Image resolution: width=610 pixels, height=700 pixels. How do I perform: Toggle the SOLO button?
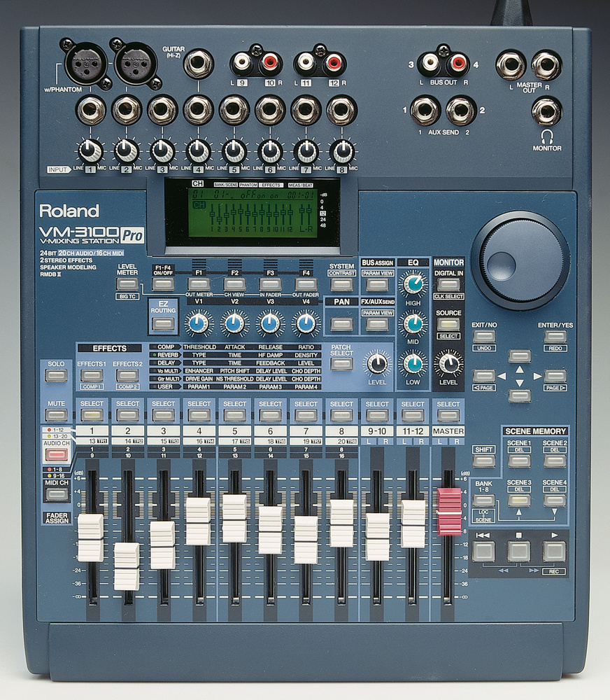(55, 375)
